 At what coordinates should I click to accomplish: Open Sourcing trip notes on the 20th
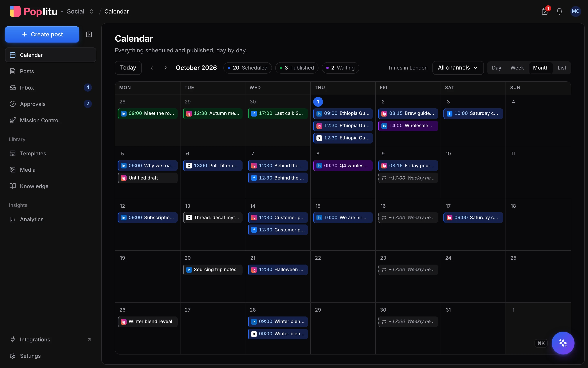coord(213,270)
